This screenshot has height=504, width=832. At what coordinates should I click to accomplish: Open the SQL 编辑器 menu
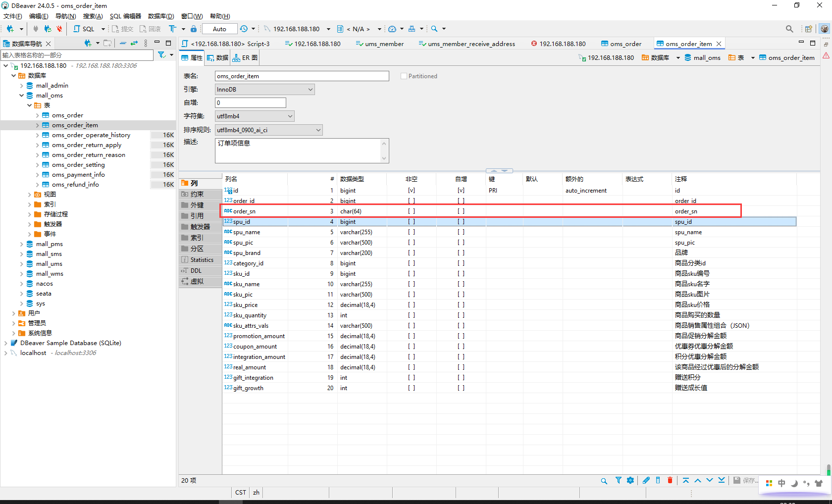click(125, 16)
